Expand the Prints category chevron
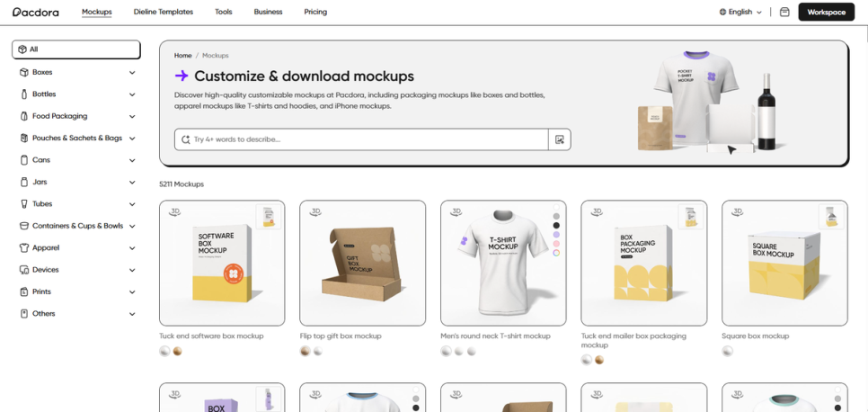The image size is (868, 412). coord(132,292)
